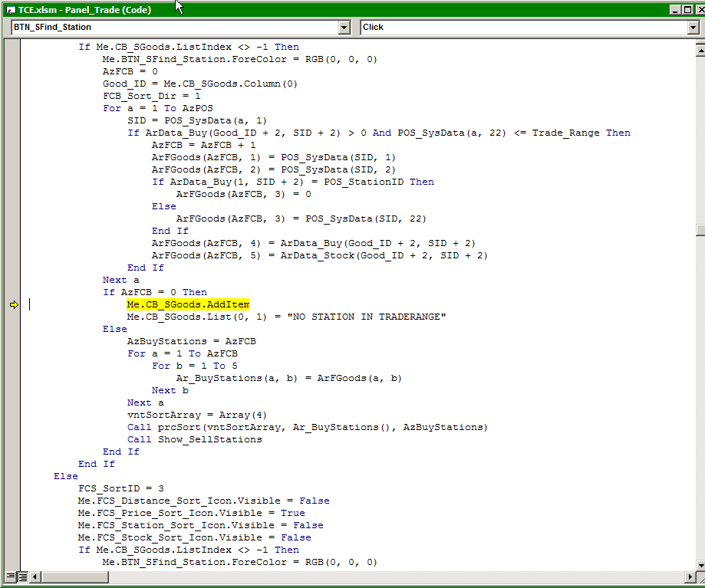
Task: Open the Click procedure dropdown
Action: 693,28
